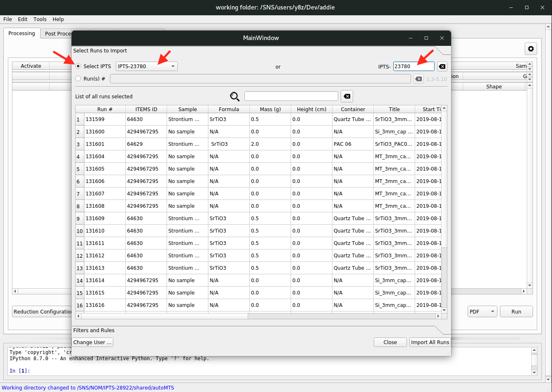Clear the run search box
The image size is (552, 392).
tap(347, 96)
